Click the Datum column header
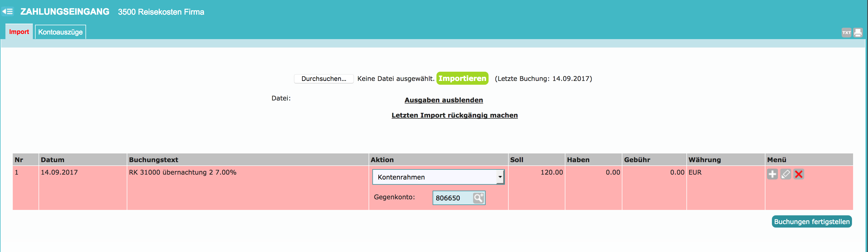868x252 pixels. (x=53, y=160)
